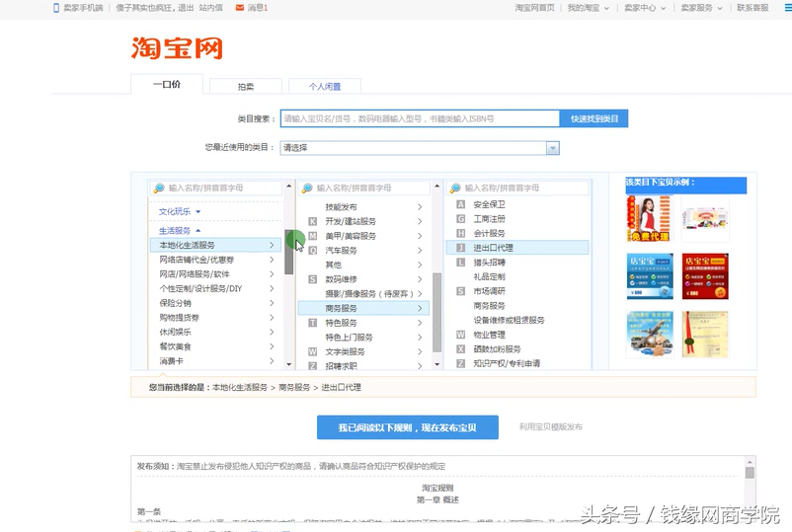Click the magnifier icon in first category search
The image size is (792, 532).
click(x=159, y=188)
